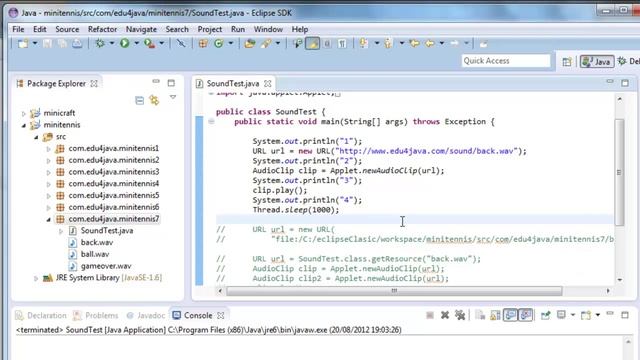
Task: Open the Project menu
Action: click(x=210, y=29)
